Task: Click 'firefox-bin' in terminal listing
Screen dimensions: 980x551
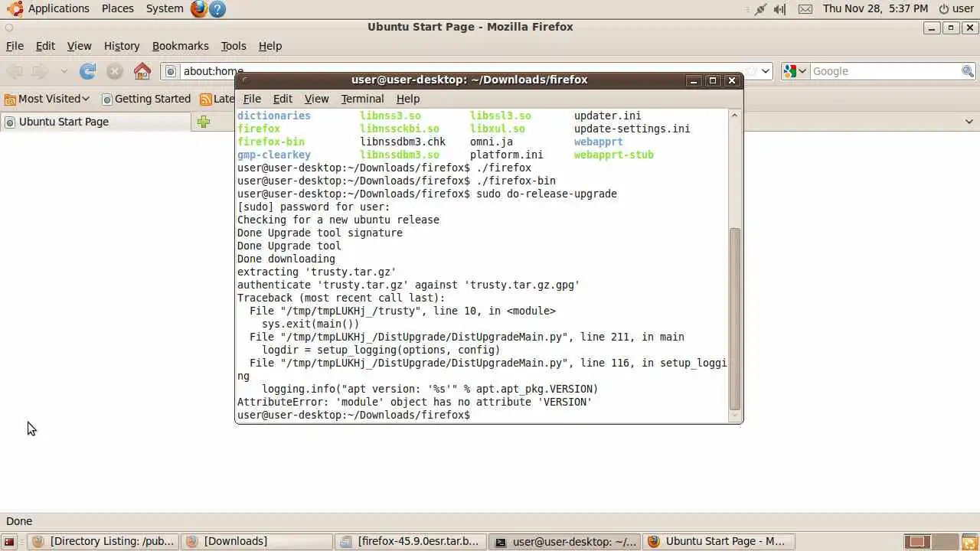Action: coord(271,142)
